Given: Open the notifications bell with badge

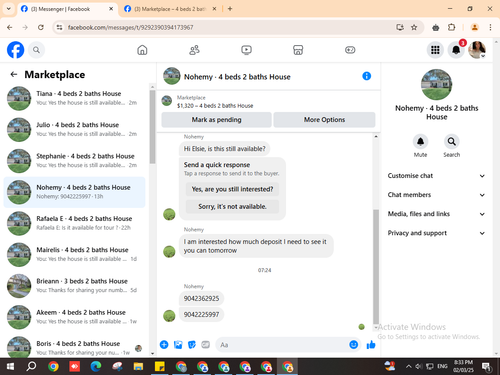Looking at the screenshot, I should (x=456, y=50).
